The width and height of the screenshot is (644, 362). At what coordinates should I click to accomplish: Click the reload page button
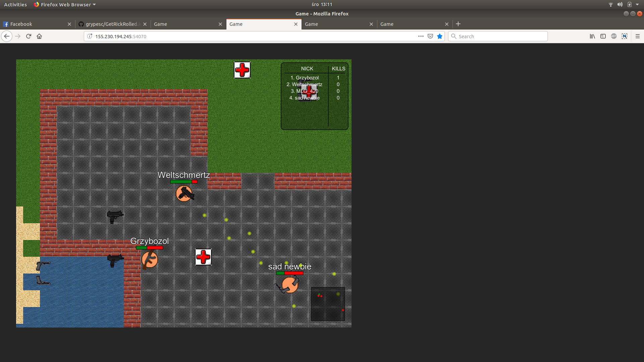(28, 36)
